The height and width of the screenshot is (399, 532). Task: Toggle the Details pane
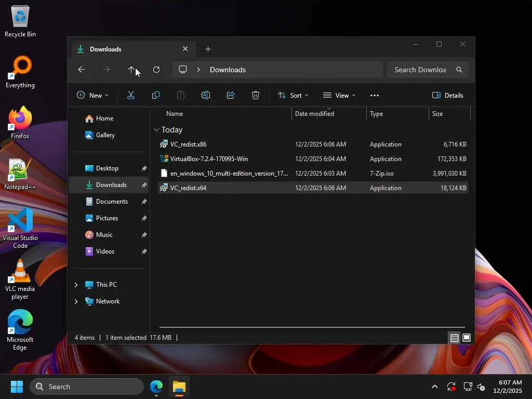447,95
